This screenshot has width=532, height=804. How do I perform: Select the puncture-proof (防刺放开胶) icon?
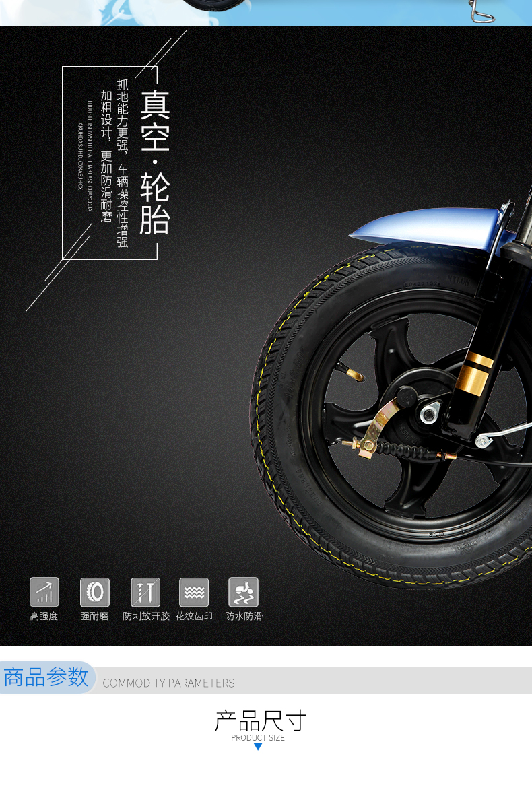(145, 593)
